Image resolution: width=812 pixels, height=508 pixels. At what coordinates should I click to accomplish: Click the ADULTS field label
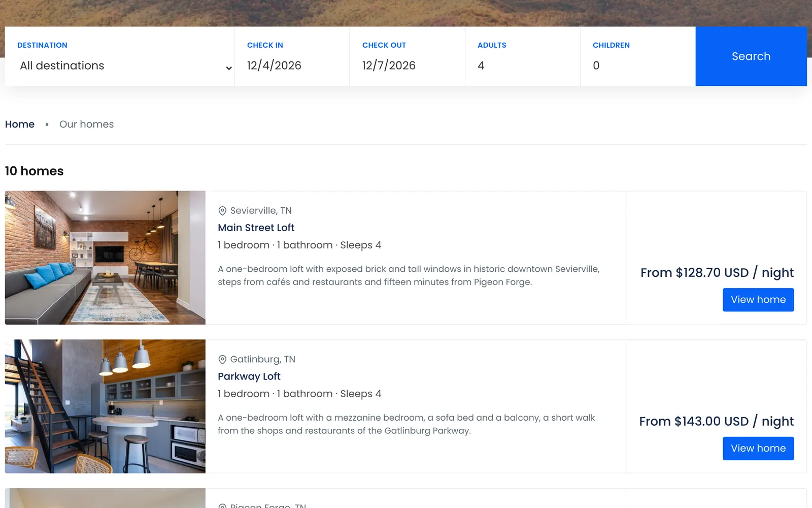click(492, 45)
